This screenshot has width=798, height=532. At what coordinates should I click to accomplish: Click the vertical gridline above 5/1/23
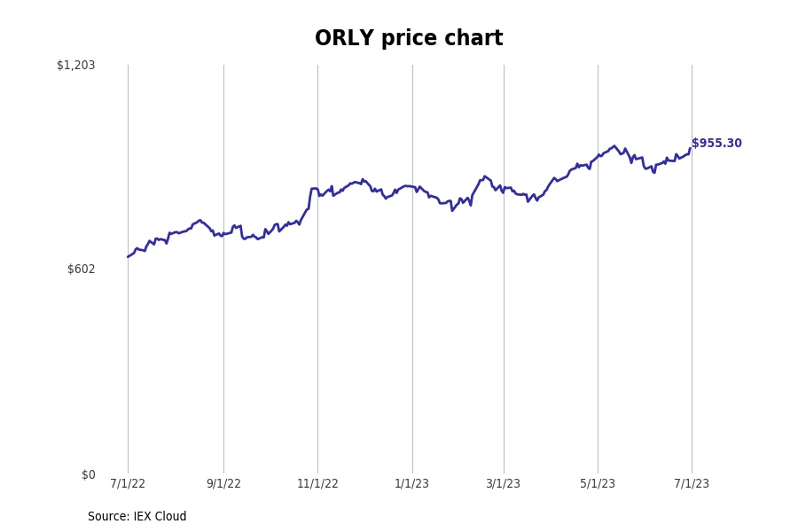[598, 355]
